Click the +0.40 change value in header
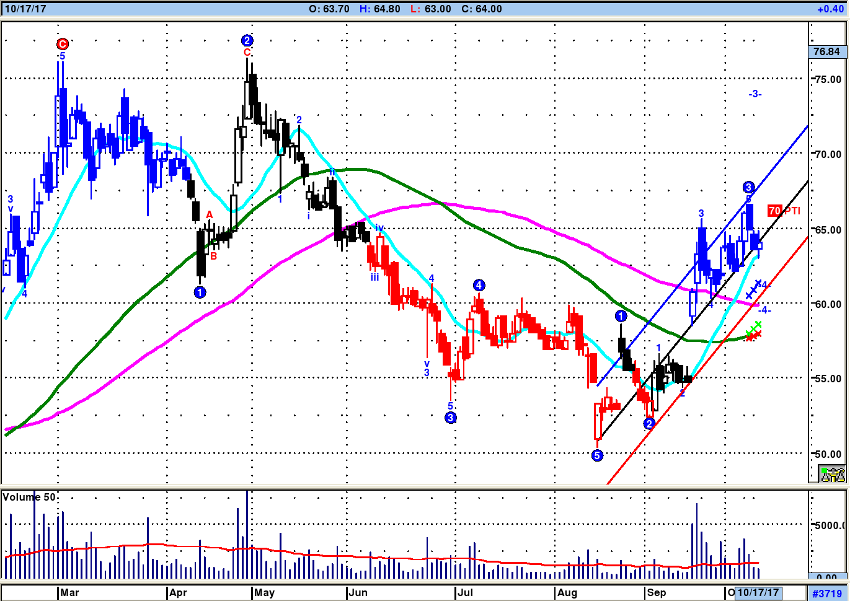The width and height of the screenshot is (868, 601). pos(830,9)
